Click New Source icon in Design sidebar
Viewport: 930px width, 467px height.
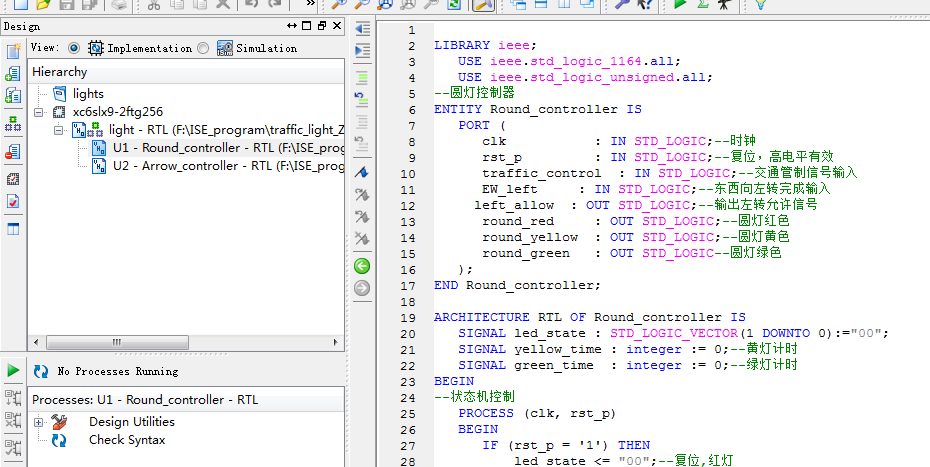[13, 51]
